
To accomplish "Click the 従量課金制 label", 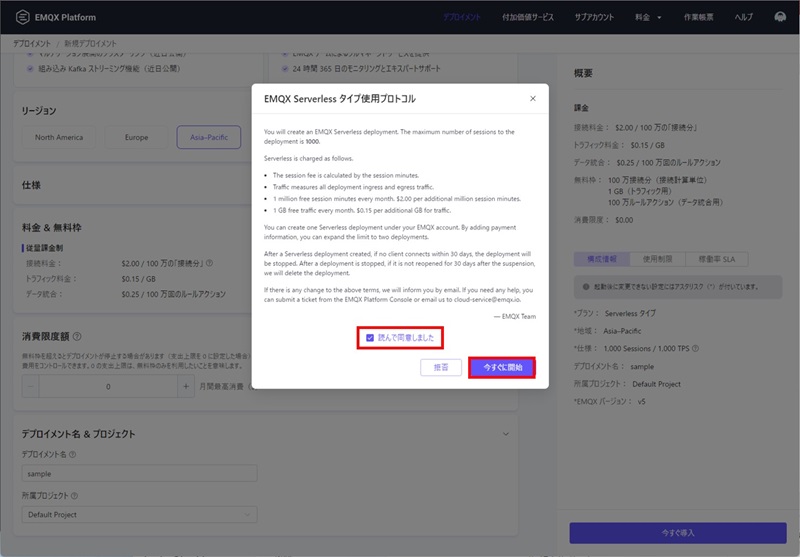I will pyautogui.click(x=44, y=248).
